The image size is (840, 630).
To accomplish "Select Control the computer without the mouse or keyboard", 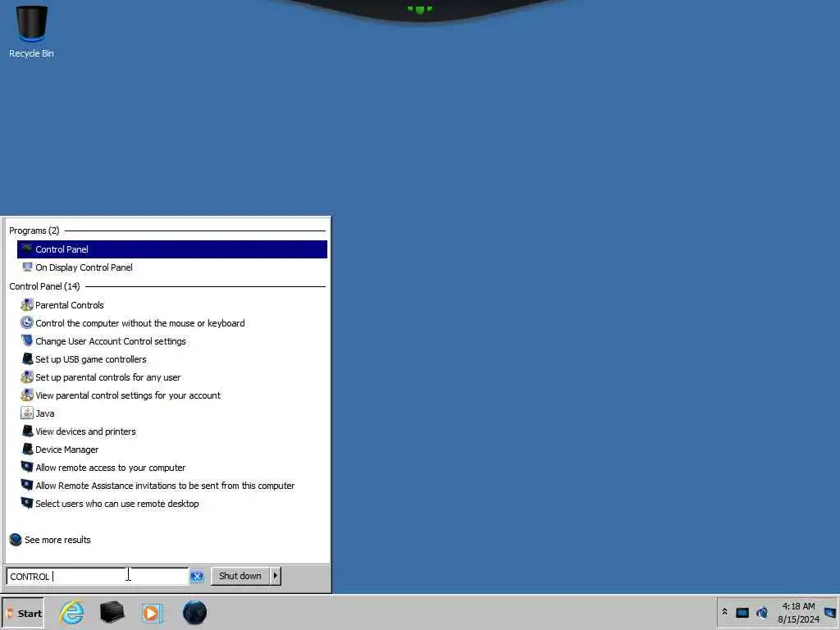I will [172, 323].
